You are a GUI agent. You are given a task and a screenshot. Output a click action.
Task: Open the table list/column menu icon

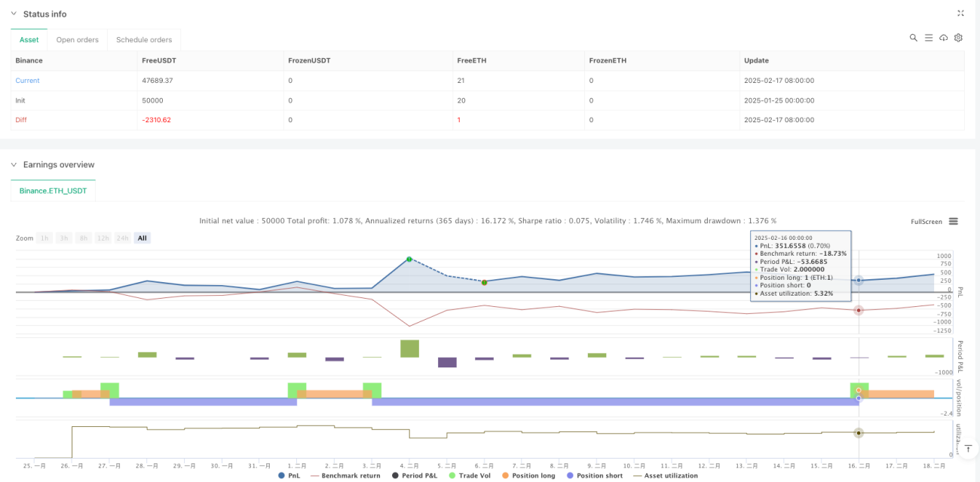pos(929,38)
